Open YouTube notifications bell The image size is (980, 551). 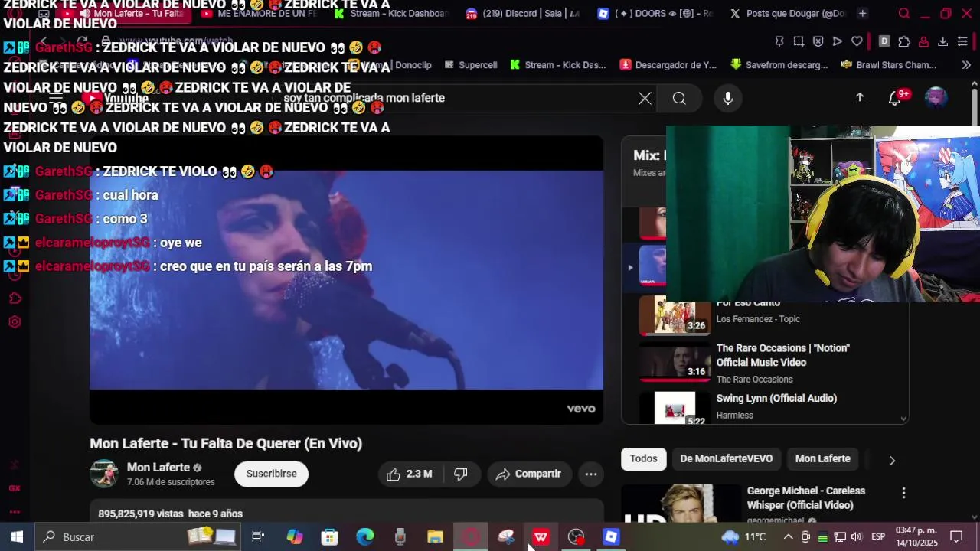click(895, 98)
